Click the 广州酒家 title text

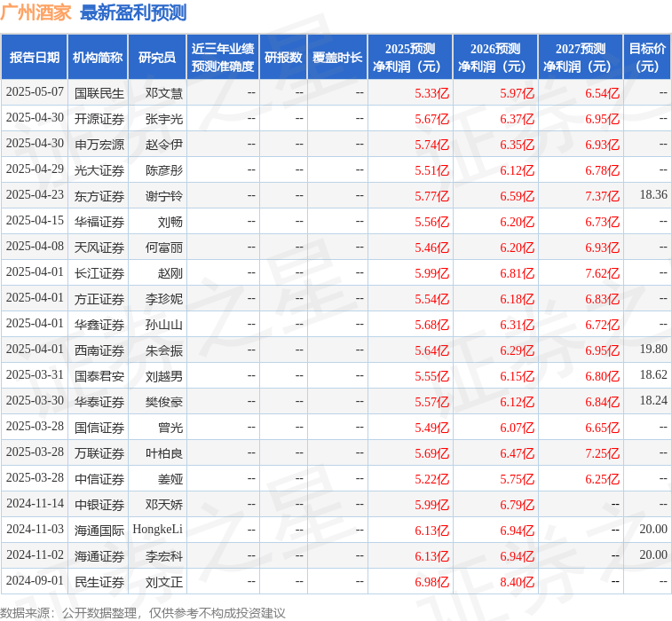pos(36,12)
